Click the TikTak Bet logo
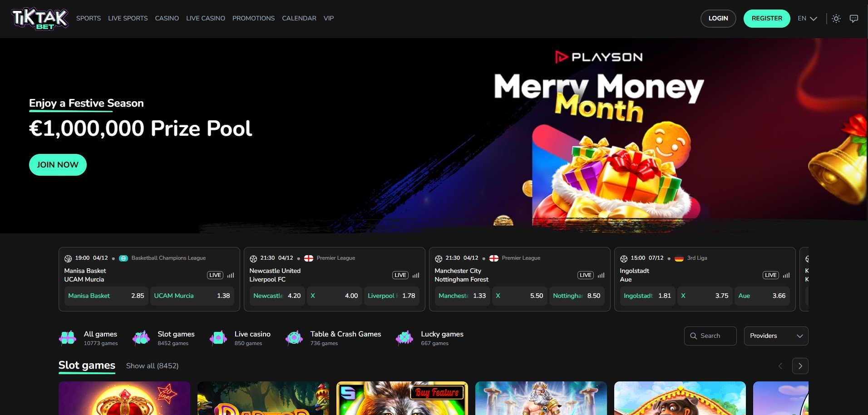Image resolution: width=868 pixels, height=415 pixels. 40,19
